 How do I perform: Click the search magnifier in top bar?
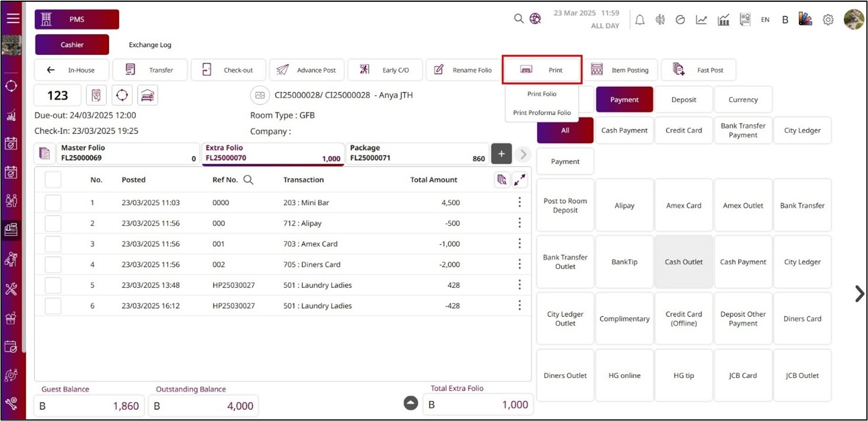click(518, 19)
